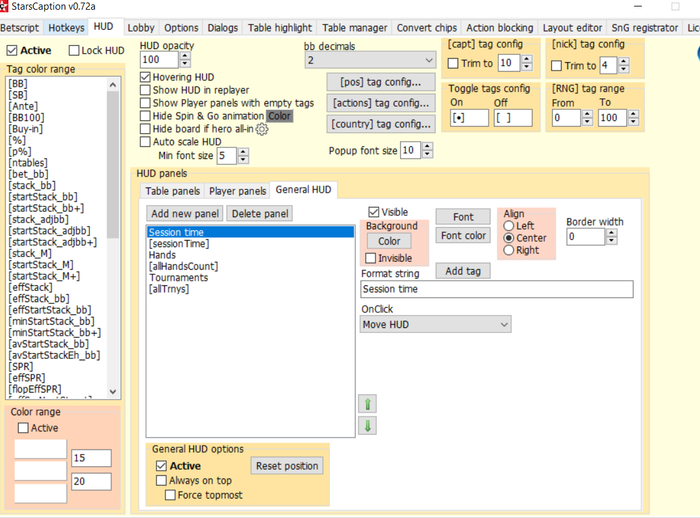Screen dimensions: 700x518
Task: Move panel down with green down arrow
Action: tap(367, 426)
